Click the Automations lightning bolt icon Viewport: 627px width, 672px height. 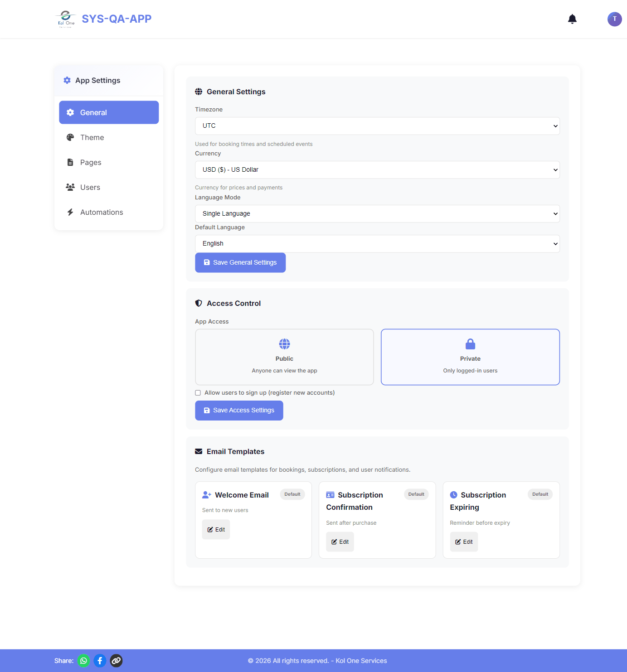70,212
